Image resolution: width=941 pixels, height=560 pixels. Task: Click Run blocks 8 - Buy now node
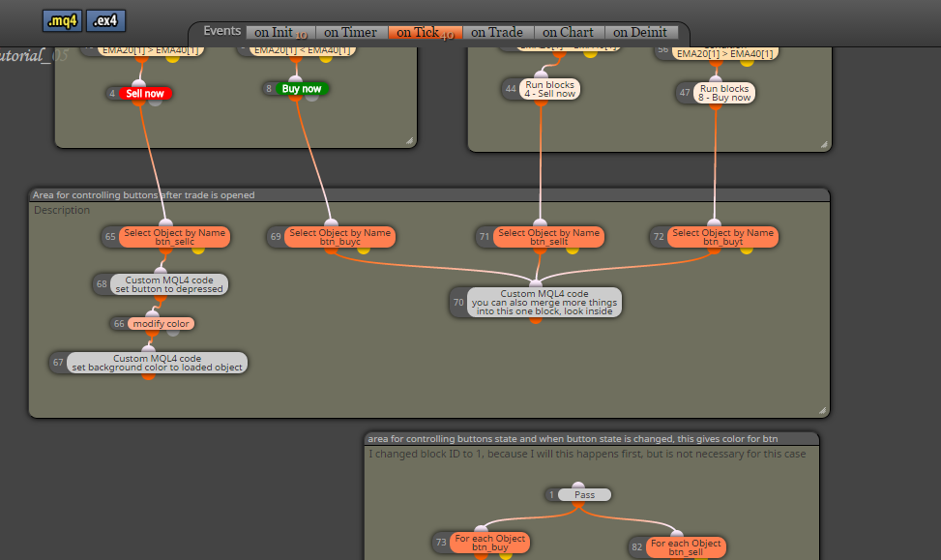(724, 93)
